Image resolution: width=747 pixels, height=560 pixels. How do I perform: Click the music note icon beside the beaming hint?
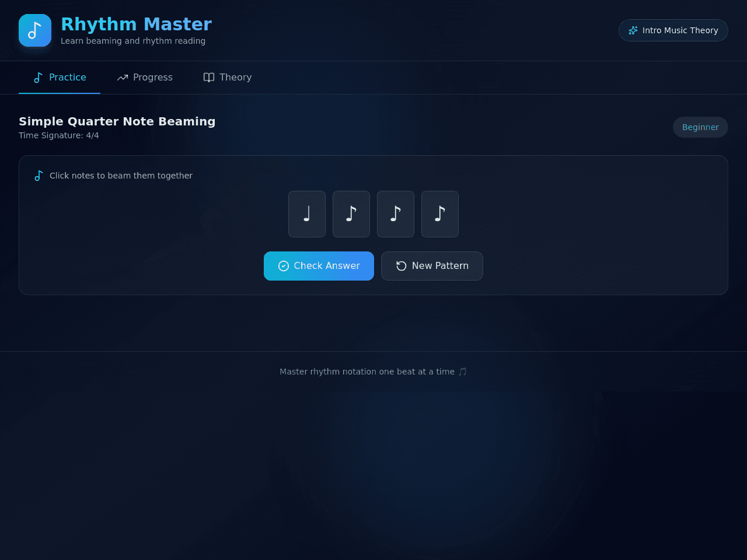tap(39, 176)
